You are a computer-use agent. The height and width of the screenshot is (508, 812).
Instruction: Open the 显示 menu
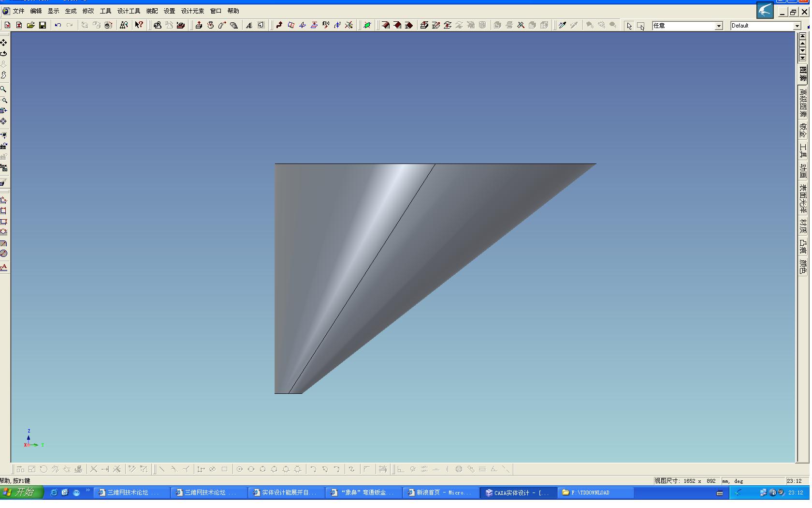point(53,11)
